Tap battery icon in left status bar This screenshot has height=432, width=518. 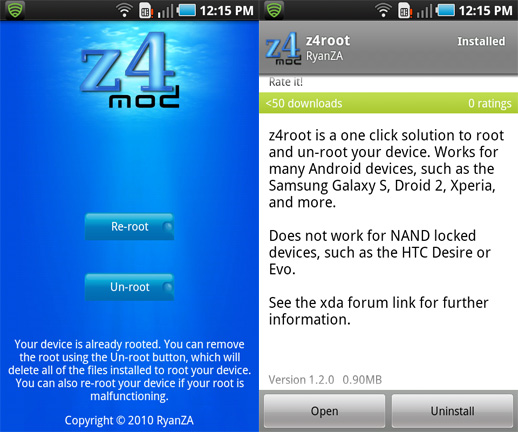tap(187, 10)
